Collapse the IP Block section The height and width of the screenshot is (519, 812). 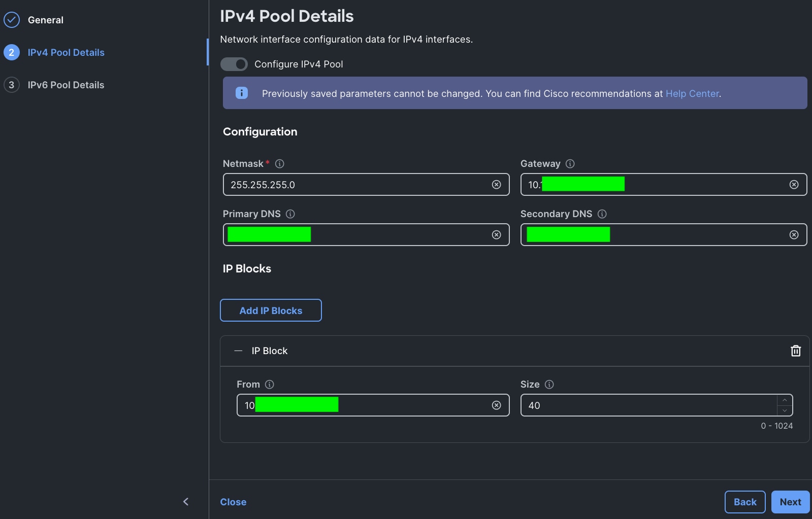pos(238,351)
